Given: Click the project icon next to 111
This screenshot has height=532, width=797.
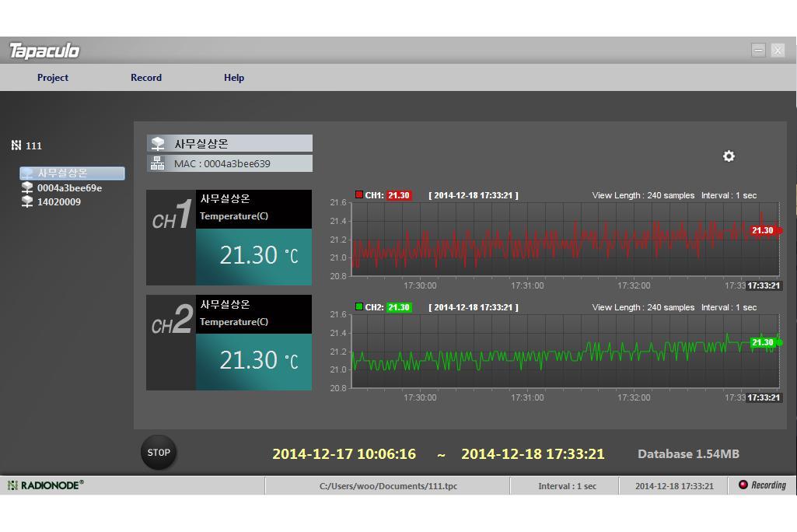Looking at the screenshot, I should [16, 145].
